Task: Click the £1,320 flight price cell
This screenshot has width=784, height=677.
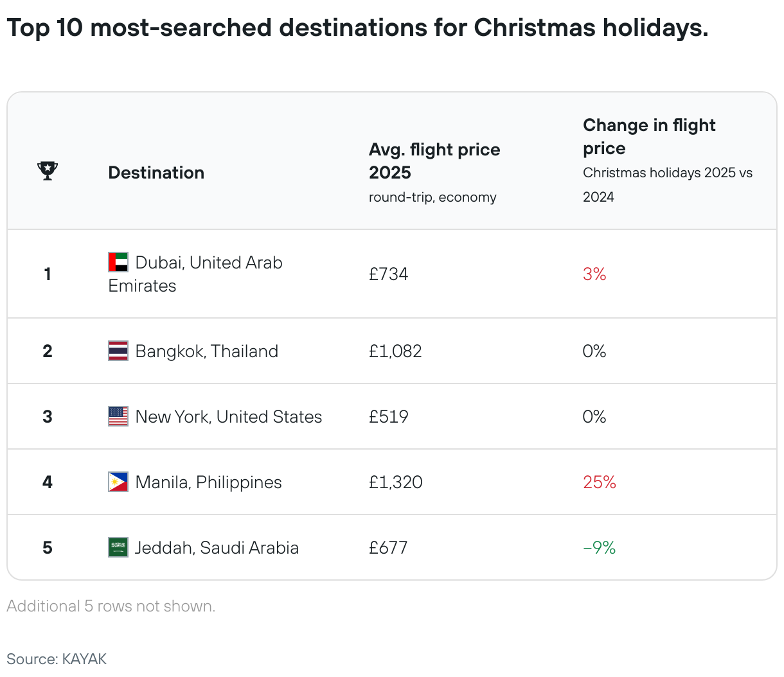Action: [x=395, y=482]
